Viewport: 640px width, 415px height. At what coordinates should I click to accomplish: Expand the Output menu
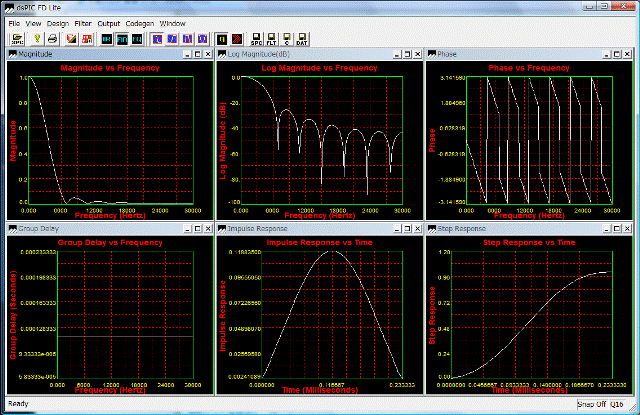click(x=109, y=21)
